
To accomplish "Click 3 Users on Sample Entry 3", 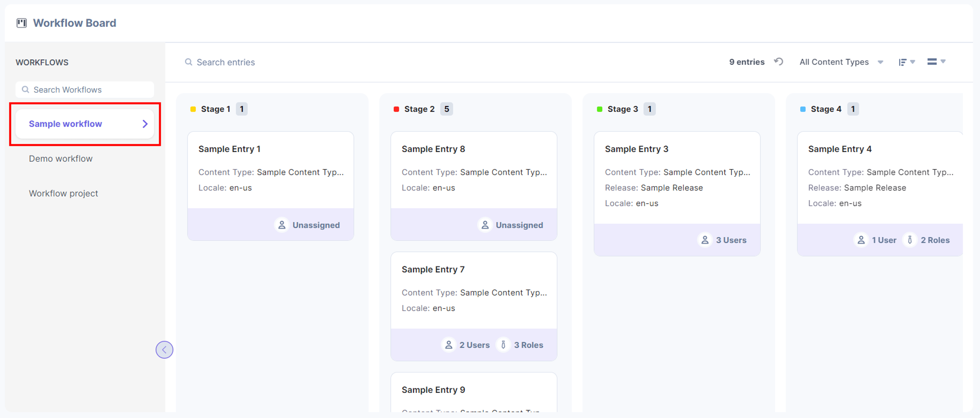I will [x=731, y=240].
